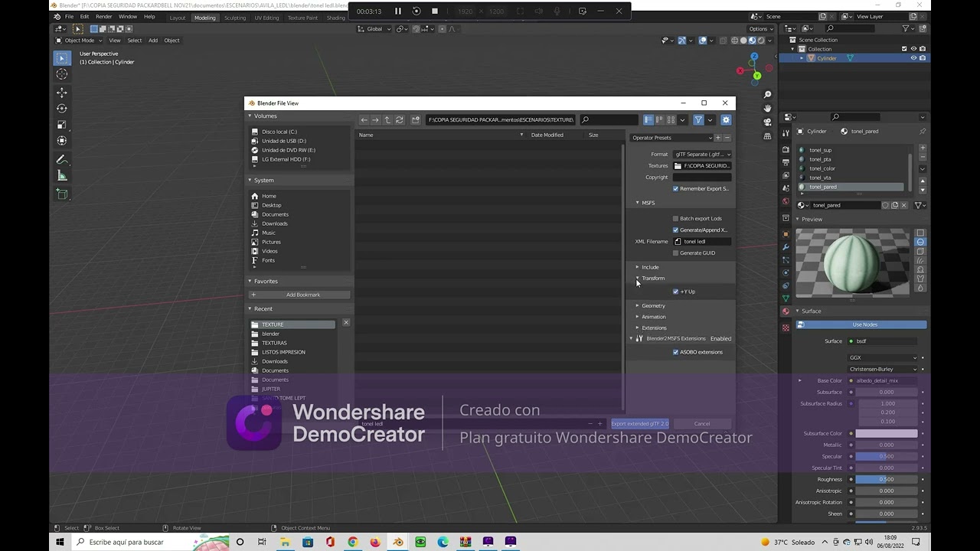The image size is (980, 551).
Task: Open the Modifier properties wrench tab
Action: tap(786, 247)
